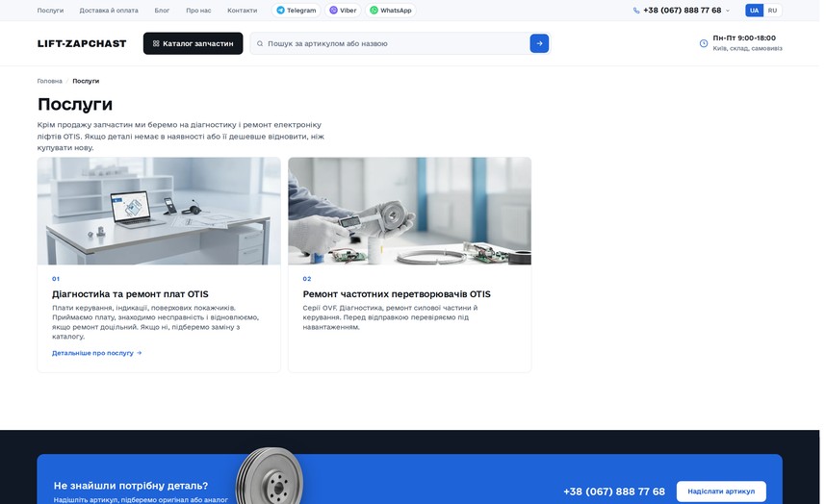Open Viber chat link
This screenshot has height=504, width=826.
click(x=343, y=10)
